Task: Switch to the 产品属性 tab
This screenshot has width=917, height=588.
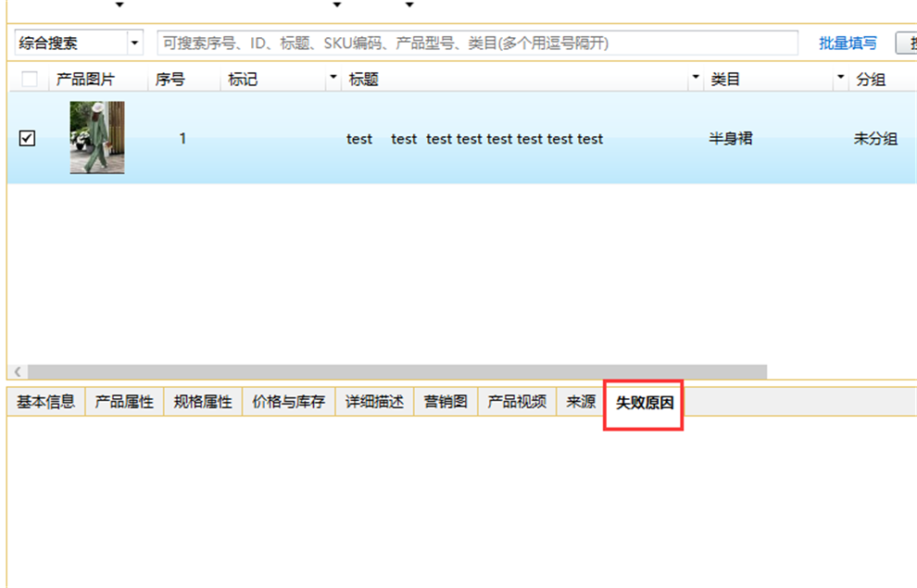Action: (x=124, y=402)
